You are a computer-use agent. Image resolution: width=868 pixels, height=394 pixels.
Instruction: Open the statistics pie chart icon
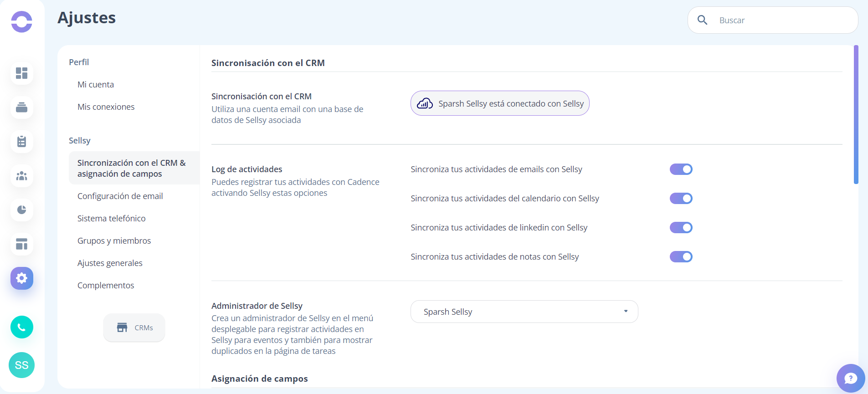(x=21, y=210)
